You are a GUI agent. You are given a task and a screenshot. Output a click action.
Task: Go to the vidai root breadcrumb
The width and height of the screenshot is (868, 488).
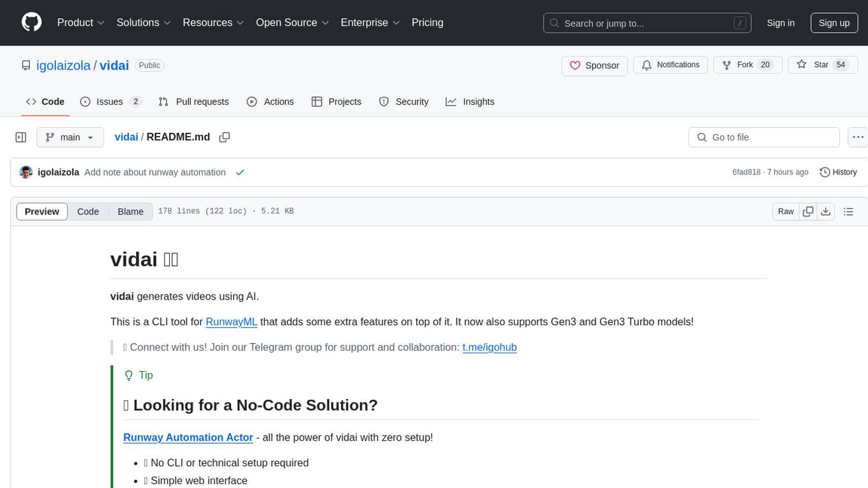(x=126, y=137)
